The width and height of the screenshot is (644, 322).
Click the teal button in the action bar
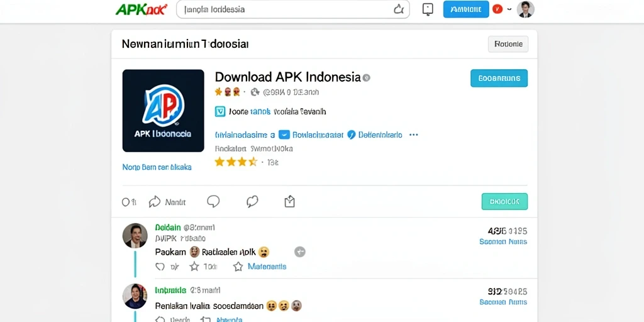tap(504, 202)
